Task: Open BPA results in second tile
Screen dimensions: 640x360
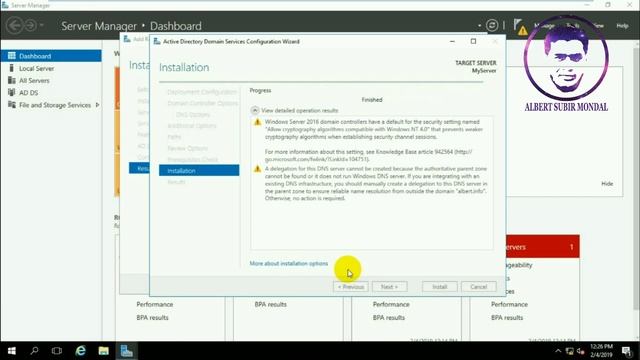Action: (271, 304)
